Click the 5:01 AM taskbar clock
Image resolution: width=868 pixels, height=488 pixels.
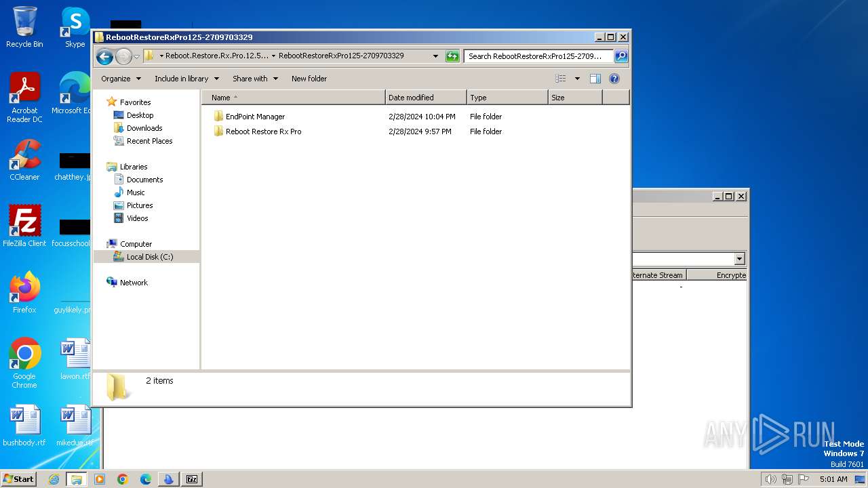833,479
